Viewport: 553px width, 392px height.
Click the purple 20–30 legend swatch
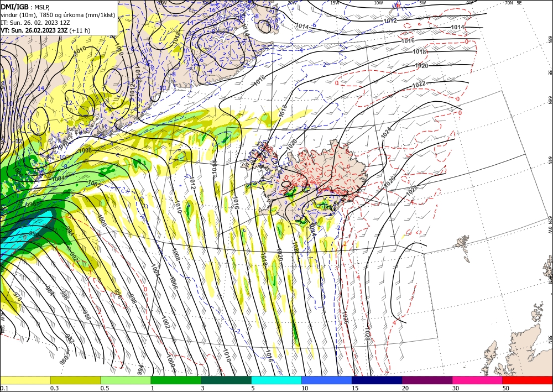[x=427, y=380]
